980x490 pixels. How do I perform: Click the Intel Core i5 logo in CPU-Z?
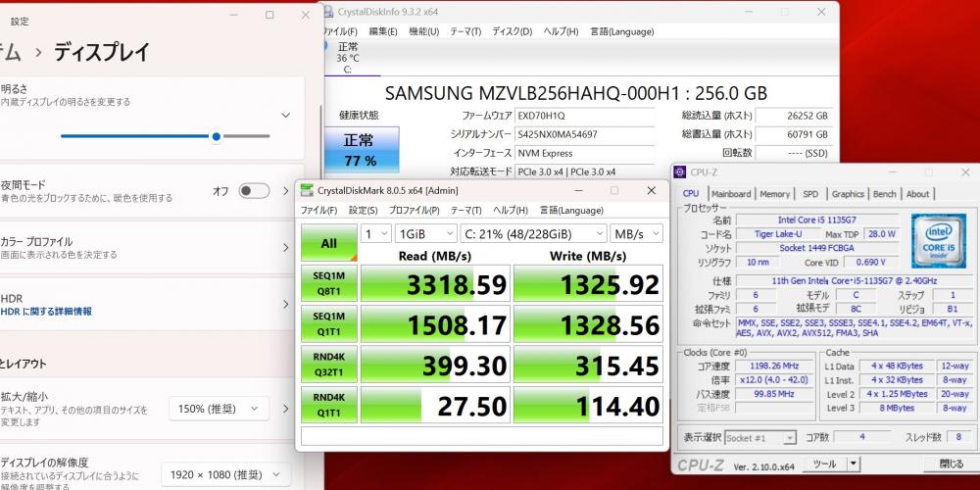coord(938,239)
